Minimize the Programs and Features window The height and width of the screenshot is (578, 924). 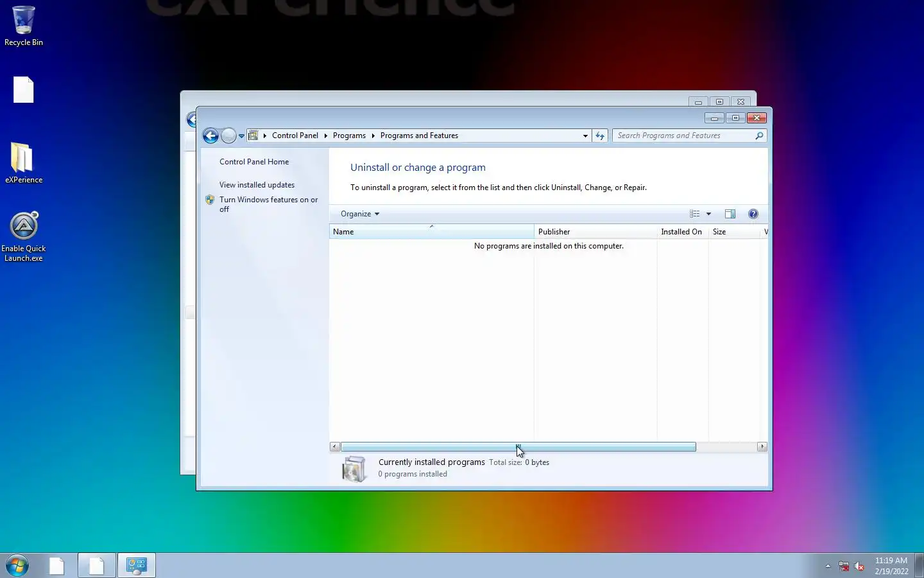(714, 118)
